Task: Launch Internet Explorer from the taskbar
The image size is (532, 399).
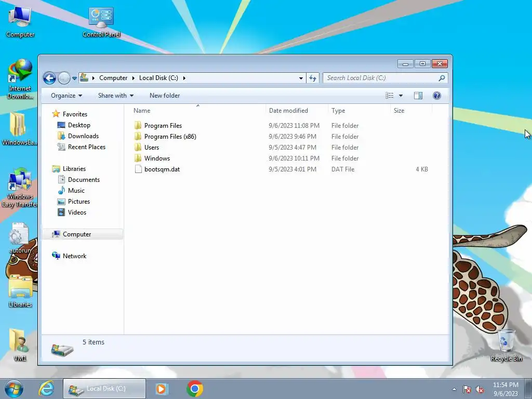Action: click(x=46, y=389)
